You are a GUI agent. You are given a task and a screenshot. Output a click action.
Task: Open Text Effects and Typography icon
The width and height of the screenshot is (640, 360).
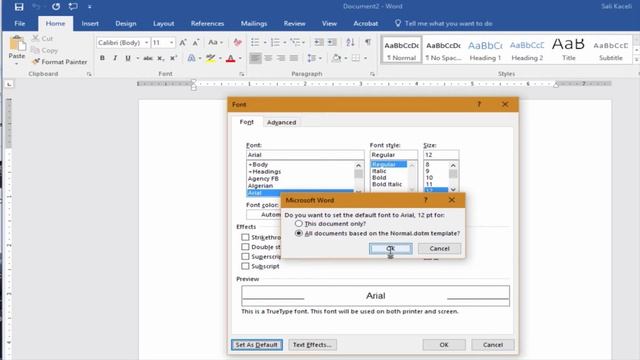[x=191, y=58]
